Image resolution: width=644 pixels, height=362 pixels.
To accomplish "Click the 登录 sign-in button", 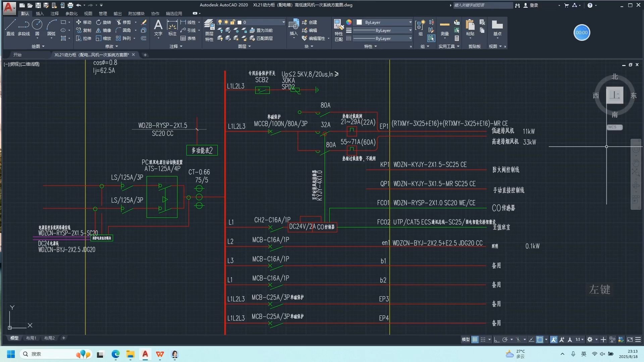I will 531,5.
